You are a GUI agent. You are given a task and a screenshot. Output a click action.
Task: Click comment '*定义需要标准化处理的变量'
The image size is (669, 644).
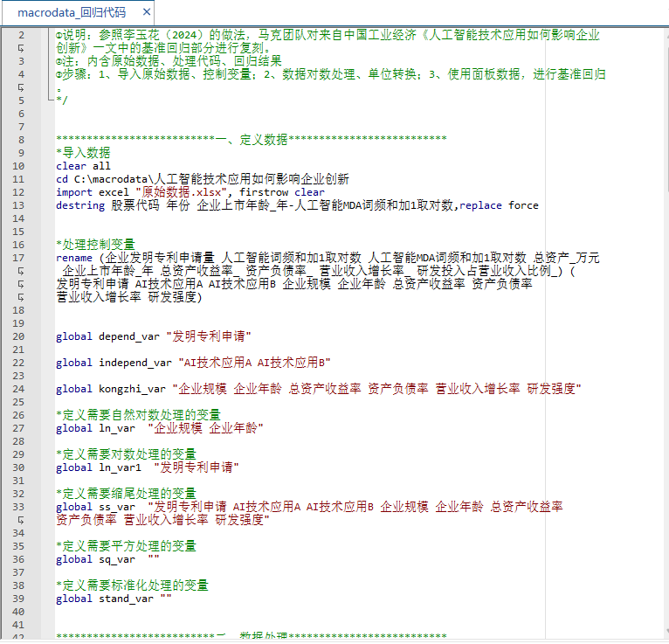pos(132,585)
